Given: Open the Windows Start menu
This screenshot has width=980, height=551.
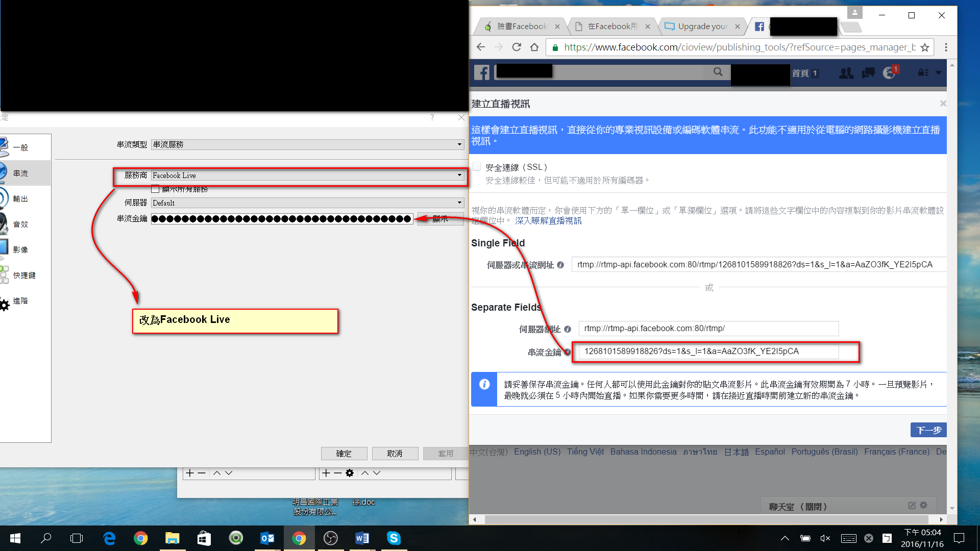Looking at the screenshot, I should [15, 538].
